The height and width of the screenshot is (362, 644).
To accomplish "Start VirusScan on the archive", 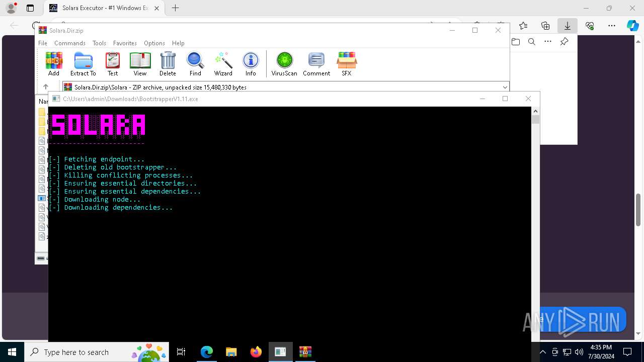I will click(284, 64).
